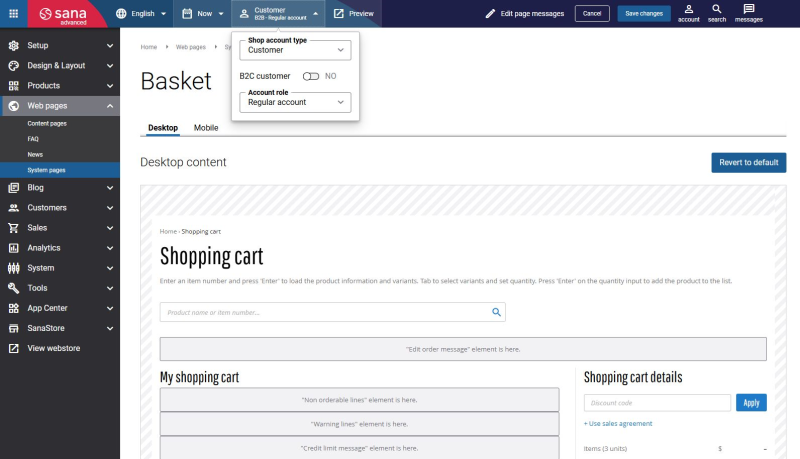Click the Sales cart icon
The image size is (800, 459).
coord(14,228)
